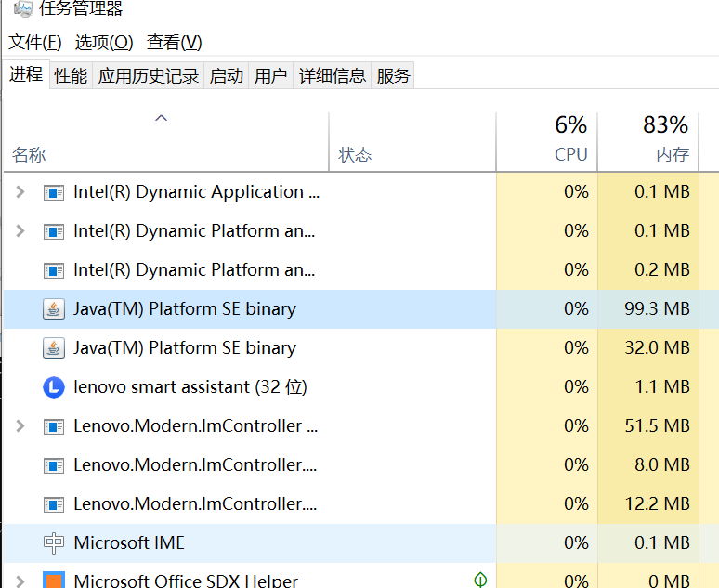The image size is (719, 588).
Task: Switch to the 性能 tab
Action: [x=71, y=75]
